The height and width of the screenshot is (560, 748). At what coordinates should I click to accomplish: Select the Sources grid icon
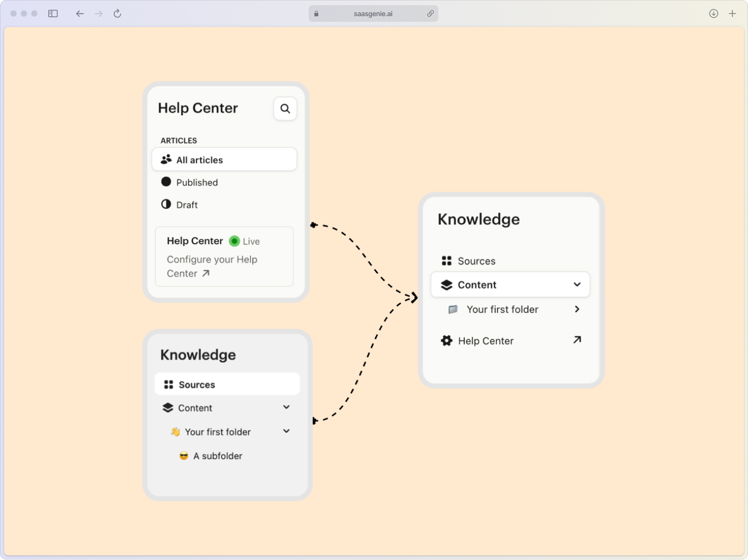447,261
